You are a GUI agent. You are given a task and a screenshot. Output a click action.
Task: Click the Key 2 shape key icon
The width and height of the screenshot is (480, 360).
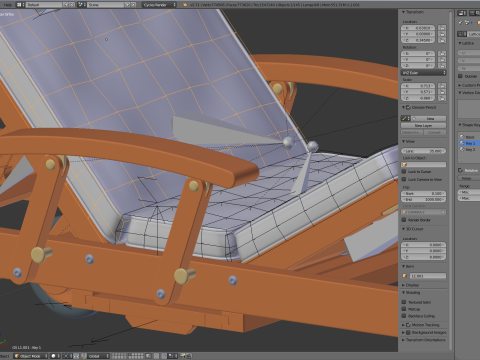pyautogui.click(x=462, y=150)
